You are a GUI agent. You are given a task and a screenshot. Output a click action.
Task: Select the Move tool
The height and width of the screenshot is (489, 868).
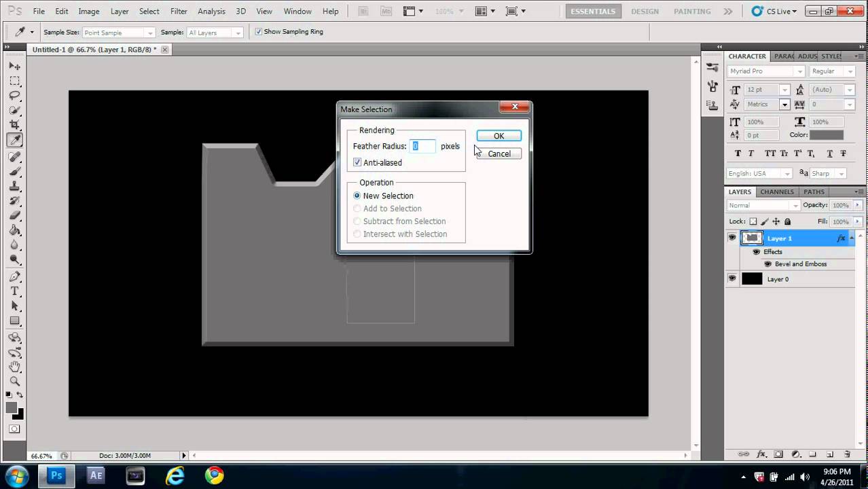tap(15, 66)
